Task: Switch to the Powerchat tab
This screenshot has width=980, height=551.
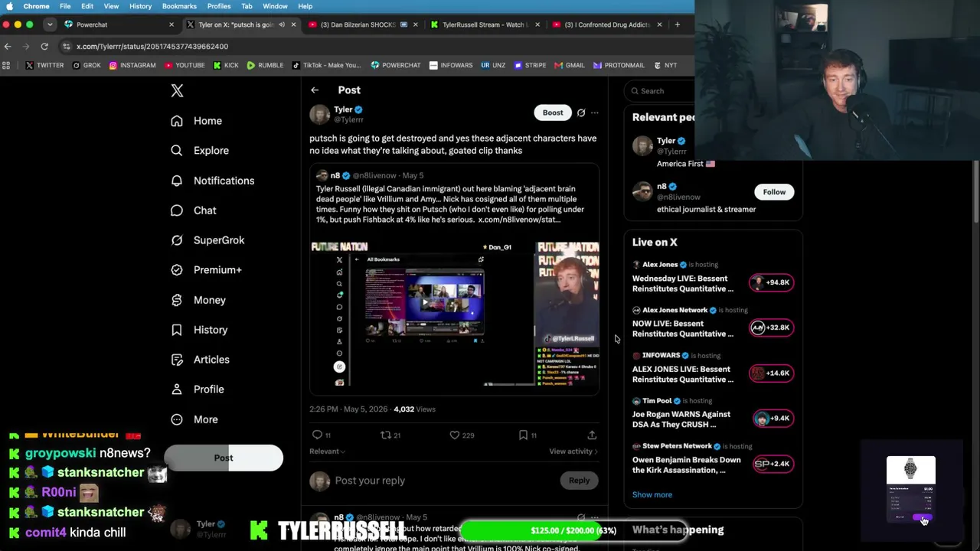Action: tap(119, 24)
